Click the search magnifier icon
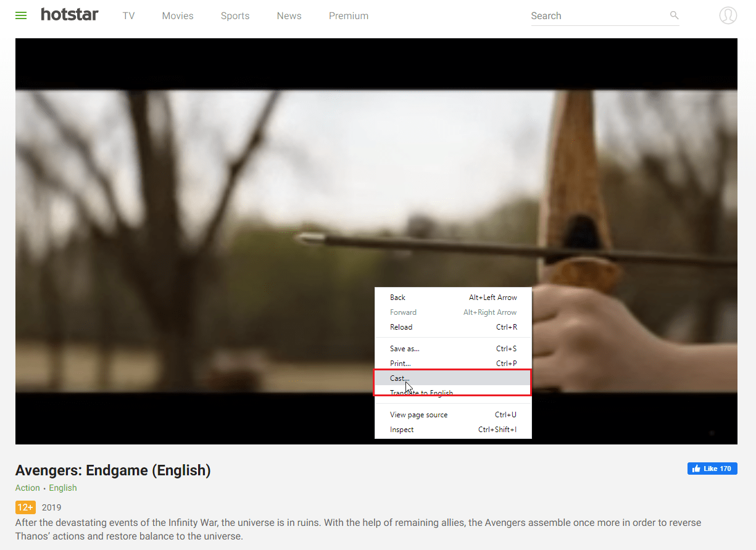 [x=675, y=15]
